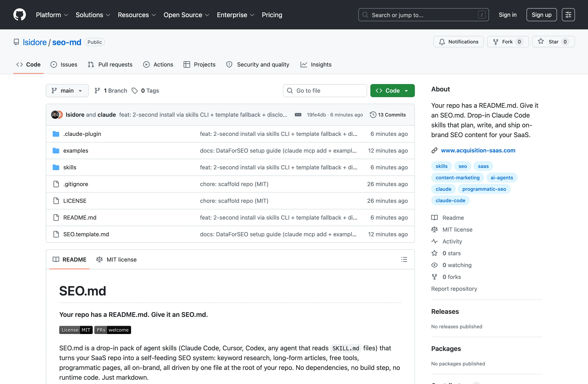Click the Sign in link
The image size is (588, 384).
pyautogui.click(x=508, y=15)
